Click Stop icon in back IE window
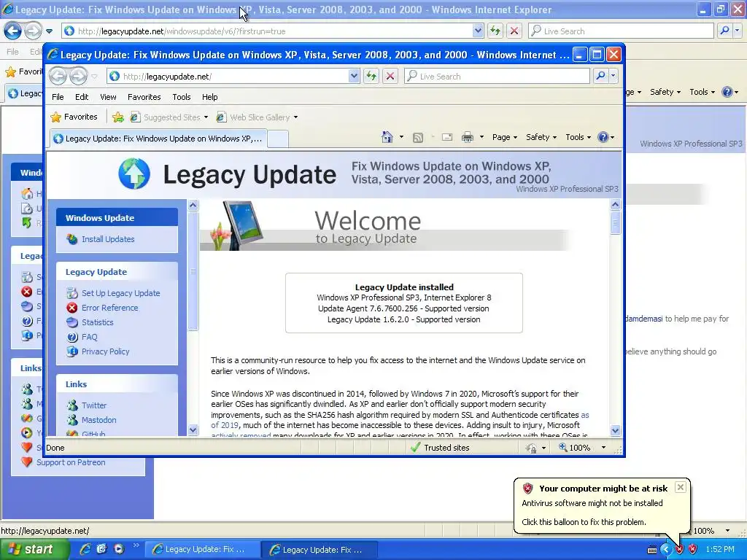 tap(514, 31)
